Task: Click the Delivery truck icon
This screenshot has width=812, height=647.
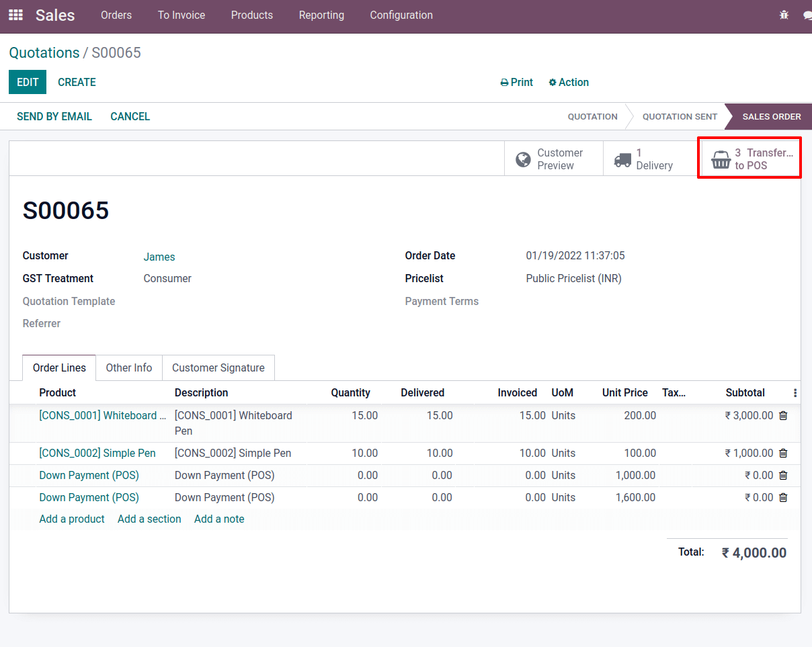Action: [x=622, y=159]
